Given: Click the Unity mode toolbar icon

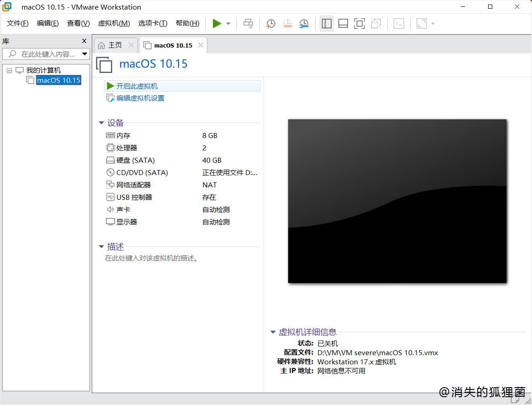Looking at the screenshot, I should coord(376,23).
